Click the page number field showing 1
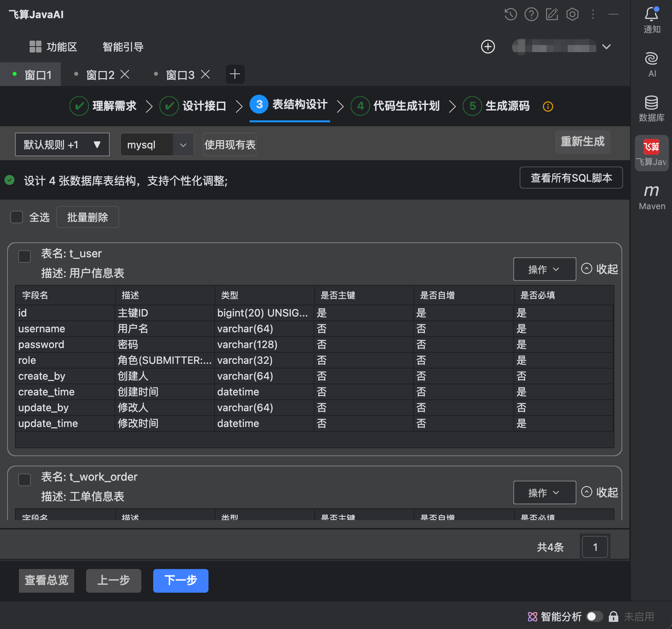 click(x=595, y=547)
